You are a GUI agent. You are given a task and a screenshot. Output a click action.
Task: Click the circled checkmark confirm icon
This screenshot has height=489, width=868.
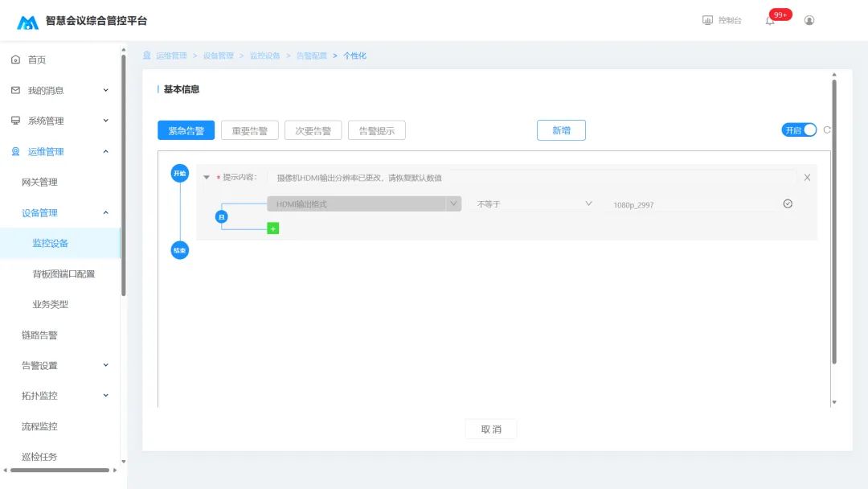[x=788, y=203]
